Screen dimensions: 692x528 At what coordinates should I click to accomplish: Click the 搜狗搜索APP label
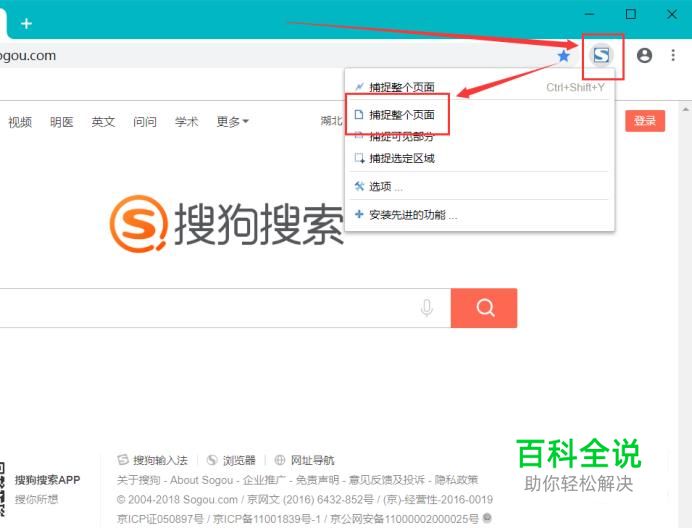48,480
